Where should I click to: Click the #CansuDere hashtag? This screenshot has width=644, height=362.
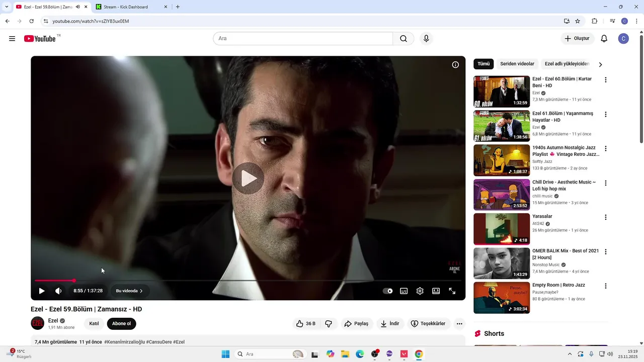(x=158, y=342)
